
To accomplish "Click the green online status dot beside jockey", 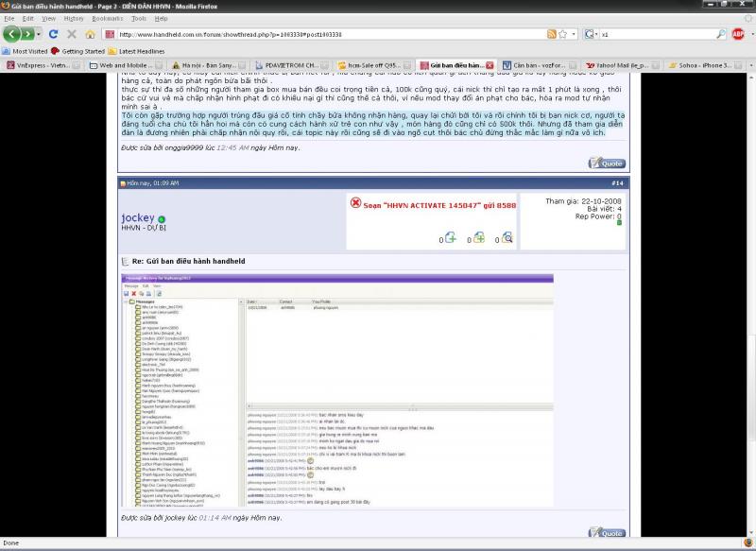I will click(x=162, y=218).
